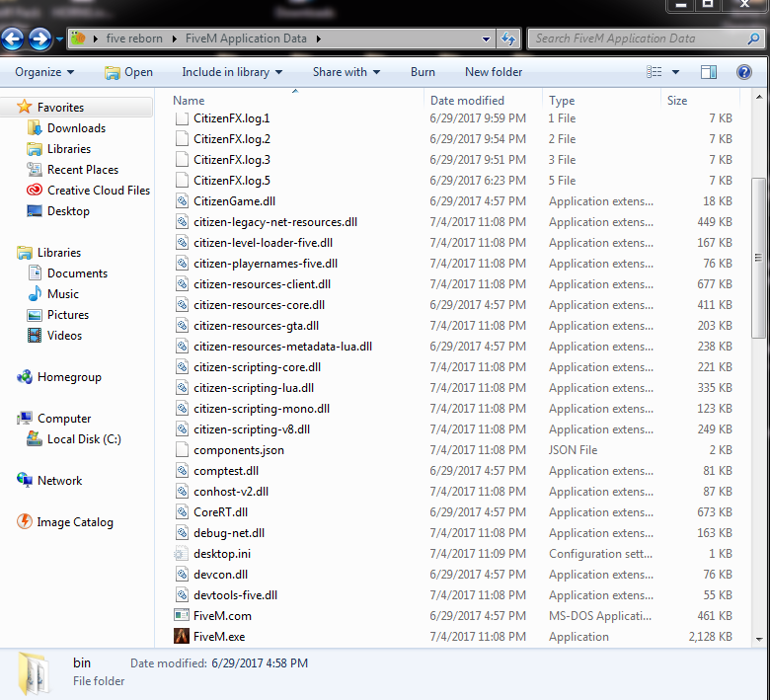Open Videos library
The height and width of the screenshot is (700, 770).
coord(64,336)
